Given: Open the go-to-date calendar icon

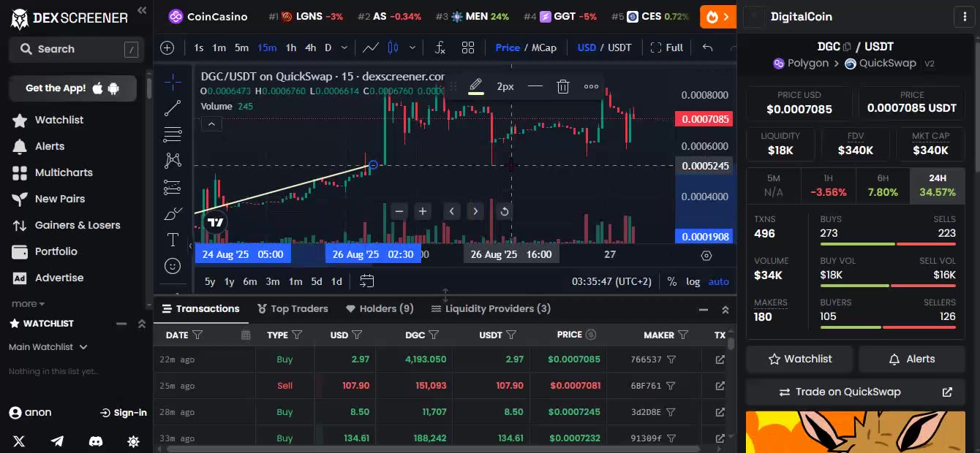Looking at the screenshot, I should (x=367, y=281).
